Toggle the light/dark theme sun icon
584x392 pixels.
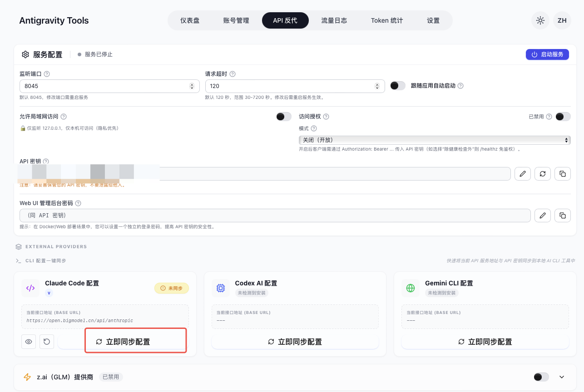(x=540, y=20)
